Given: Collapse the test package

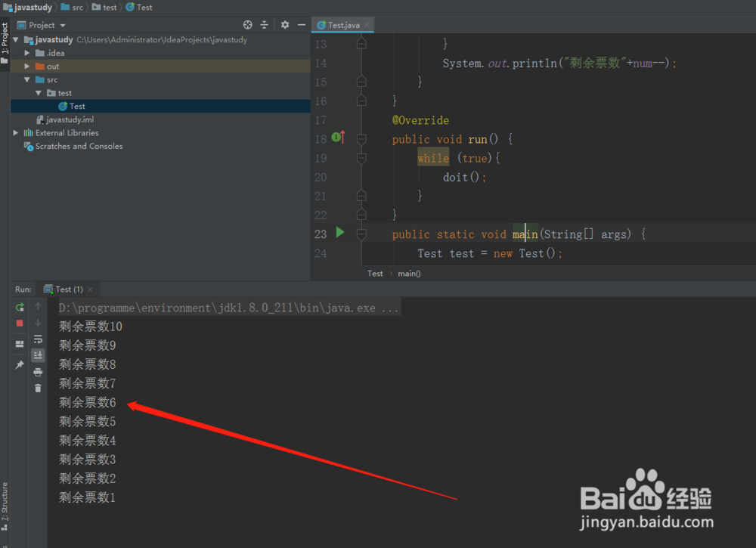Looking at the screenshot, I should click(38, 92).
